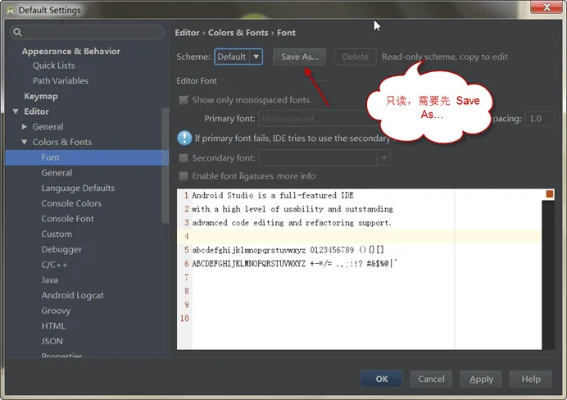Click the Save As... button
This screenshot has width=567, height=400.
point(299,57)
